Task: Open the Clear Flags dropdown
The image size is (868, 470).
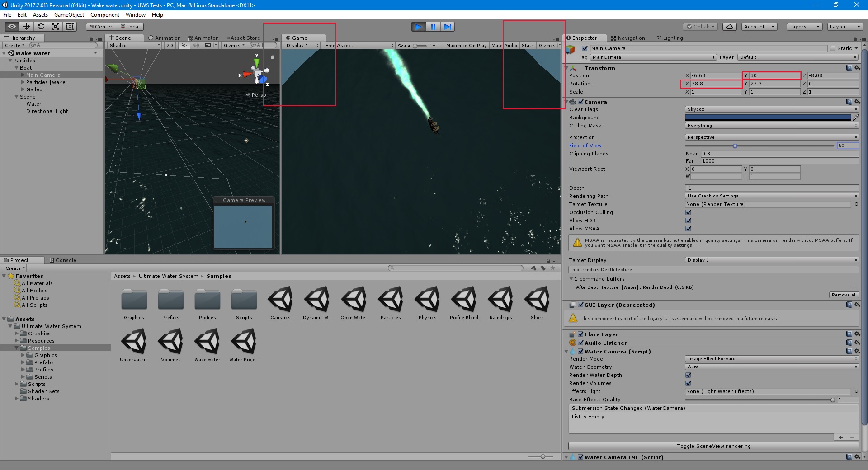Action: click(x=771, y=109)
